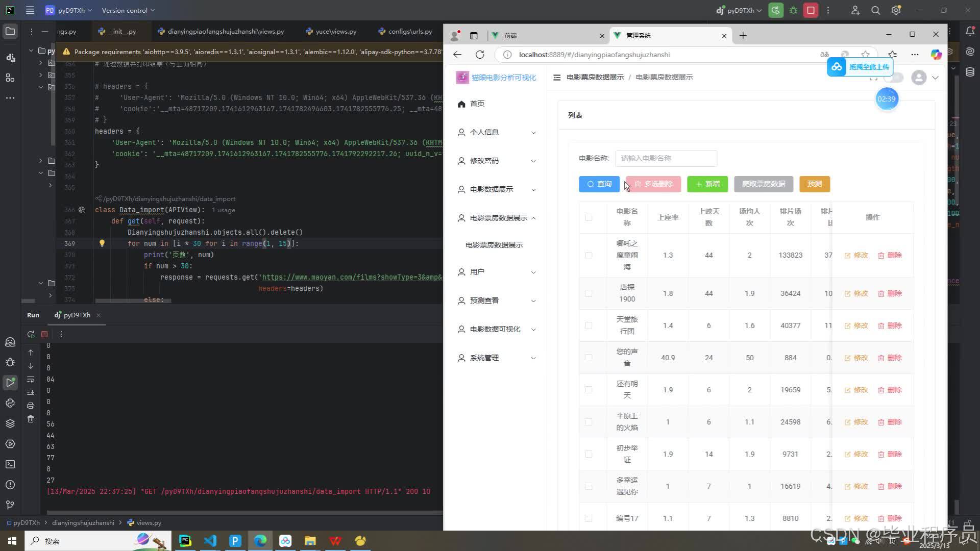
Task: Open the Terminal tool window in PyCharm's left sidebar
Action: [10, 464]
